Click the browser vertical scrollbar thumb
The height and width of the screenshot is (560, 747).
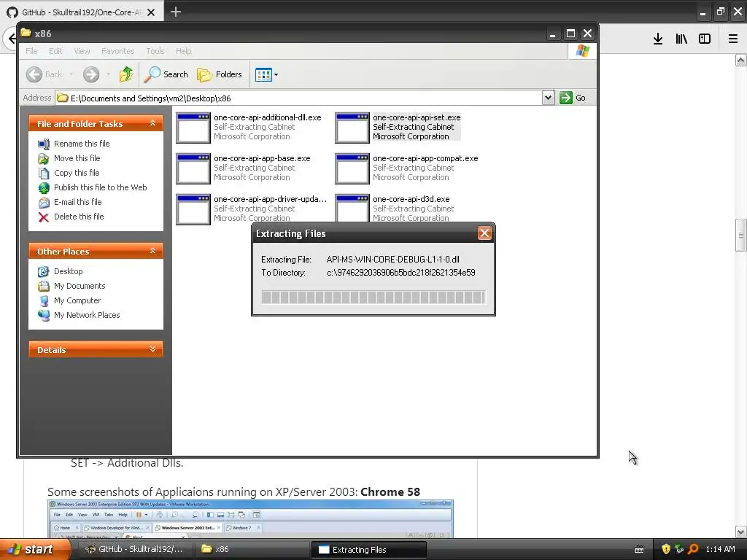(741, 235)
